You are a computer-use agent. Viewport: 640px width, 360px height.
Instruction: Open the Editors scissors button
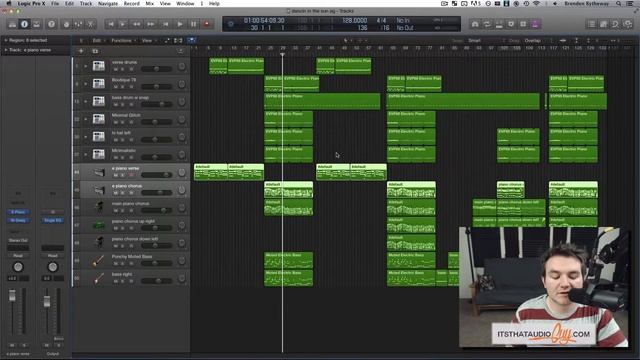tap(90, 24)
